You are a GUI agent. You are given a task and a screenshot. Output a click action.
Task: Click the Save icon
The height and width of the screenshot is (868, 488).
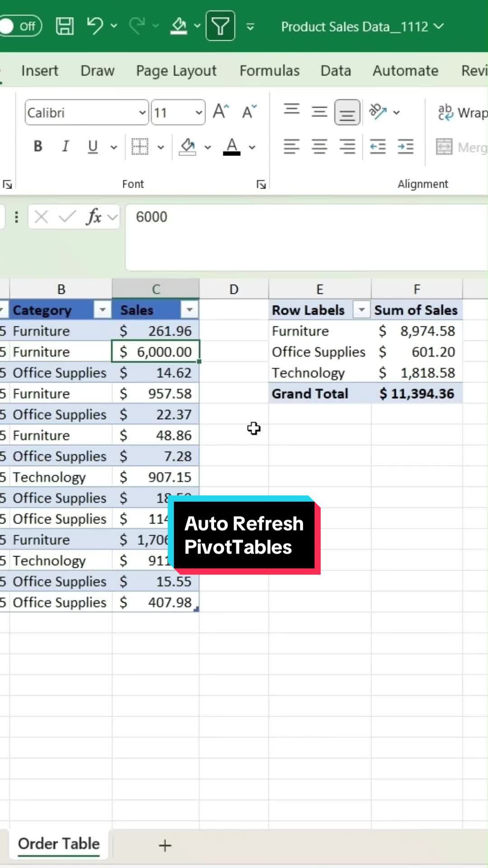click(x=65, y=26)
